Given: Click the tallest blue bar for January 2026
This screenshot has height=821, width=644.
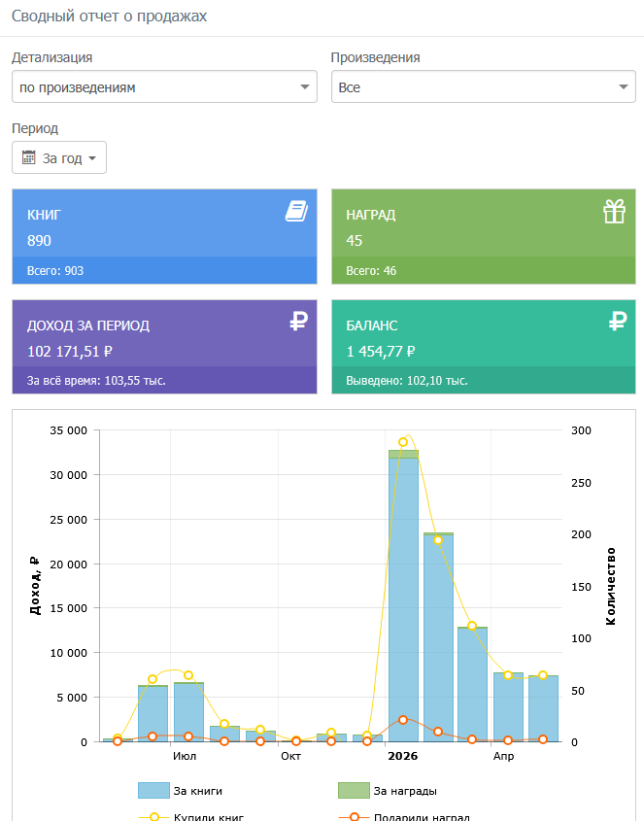Looking at the screenshot, I should click(403, 599).
